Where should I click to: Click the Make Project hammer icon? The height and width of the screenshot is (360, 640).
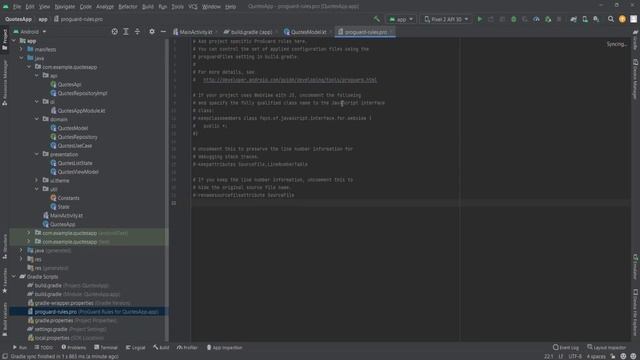[x=376, y=19]
